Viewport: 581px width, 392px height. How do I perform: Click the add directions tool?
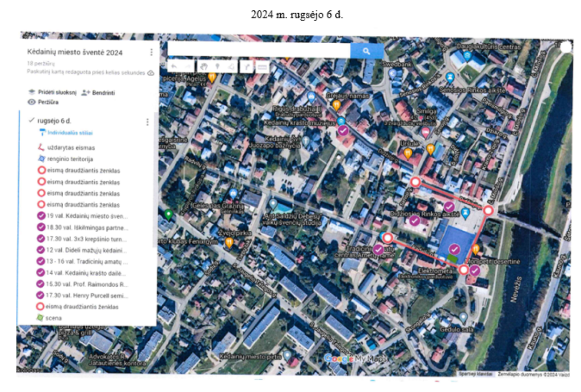tap(247, 66)
